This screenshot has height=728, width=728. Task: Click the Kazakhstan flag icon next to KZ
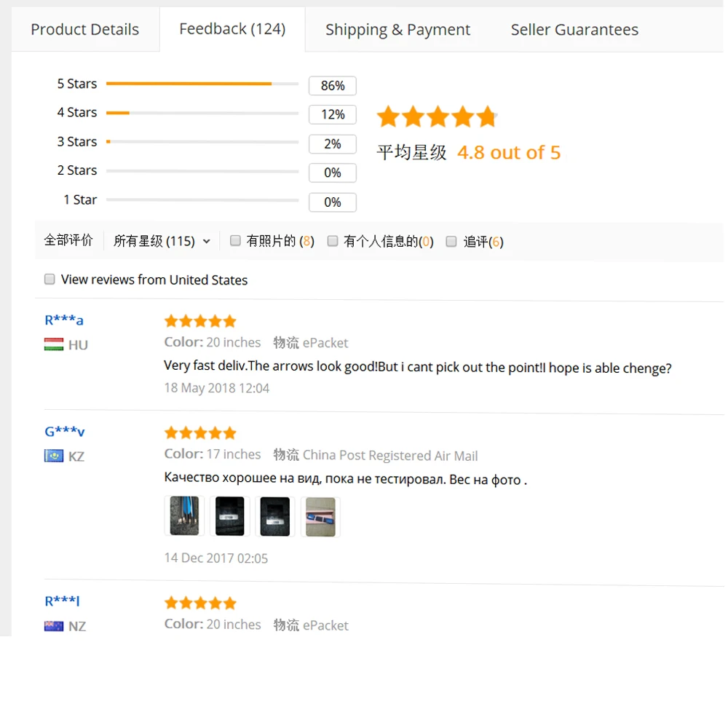coord(54,456)
